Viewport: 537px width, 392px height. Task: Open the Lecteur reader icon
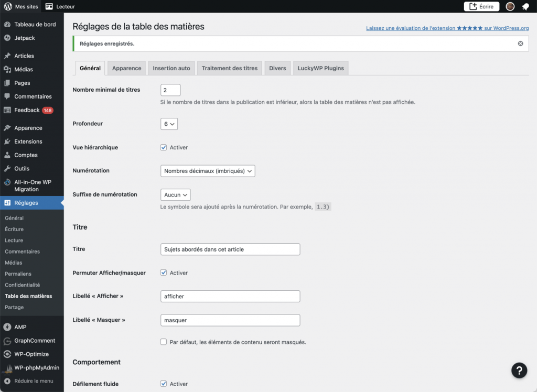(x=49, y=6)
